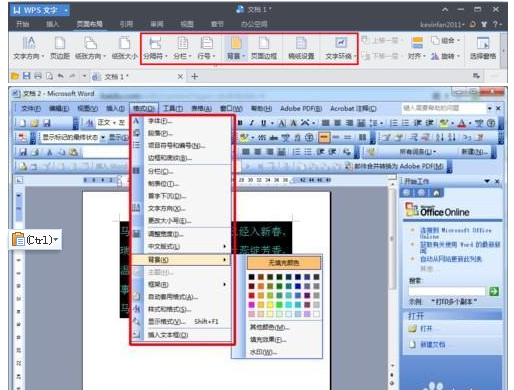Click WPS quick-access Save icon
Viewport: 514px width, 390px height.
pos(26,76)
